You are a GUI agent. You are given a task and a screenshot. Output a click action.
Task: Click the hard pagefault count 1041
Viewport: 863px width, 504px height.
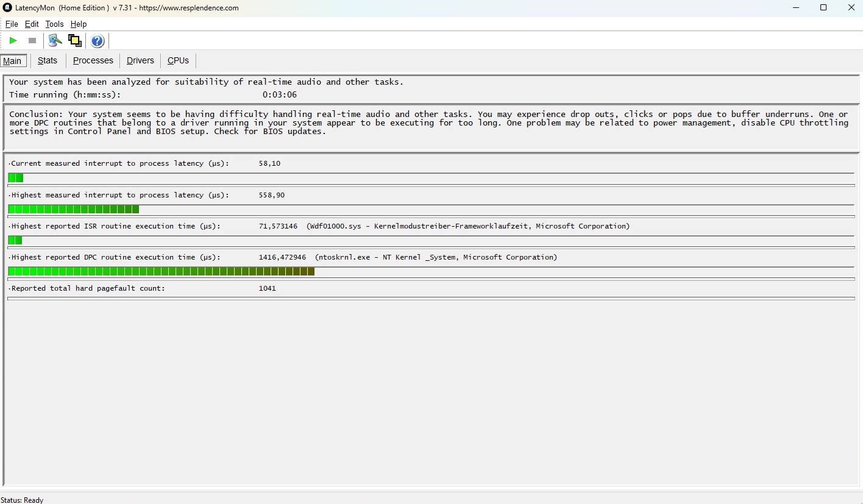click(268, 288)
